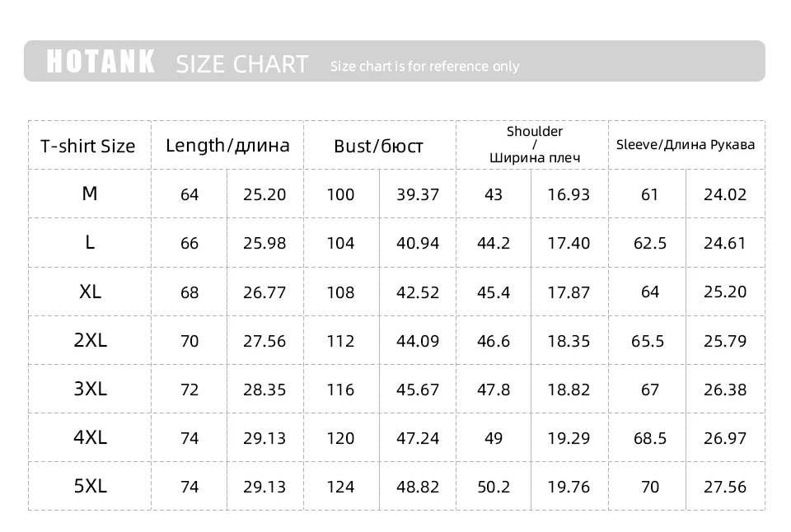
Task: Select the XL size row label
Action: [90, 292]
